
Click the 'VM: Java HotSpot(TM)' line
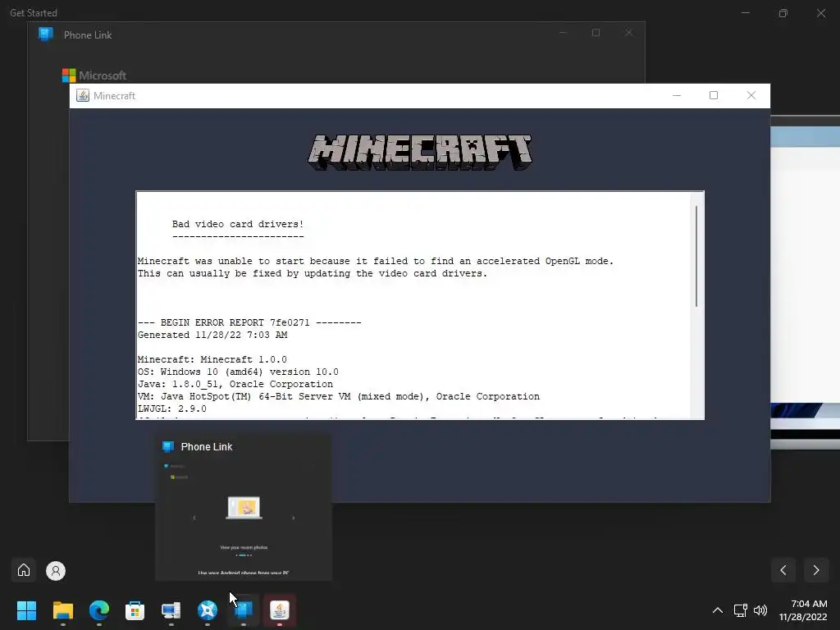339,396
